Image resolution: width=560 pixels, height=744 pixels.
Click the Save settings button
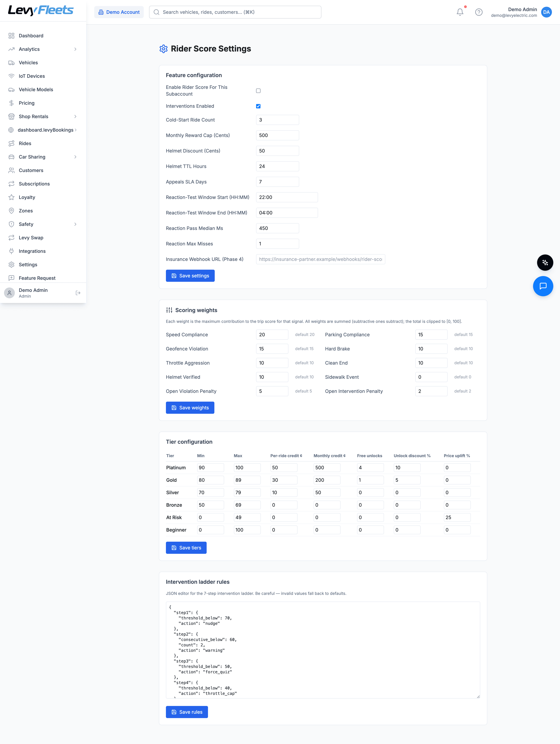tap(190, 276)
